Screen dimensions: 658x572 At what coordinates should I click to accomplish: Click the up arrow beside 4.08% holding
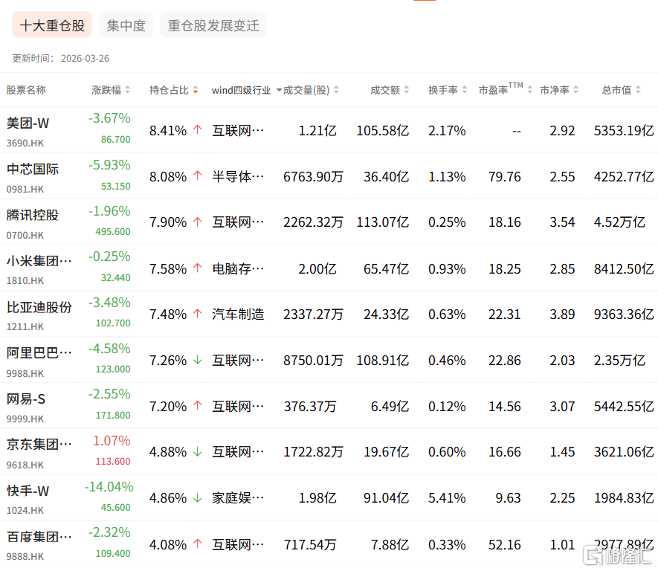pyautogui.click(x=198, y=544)
